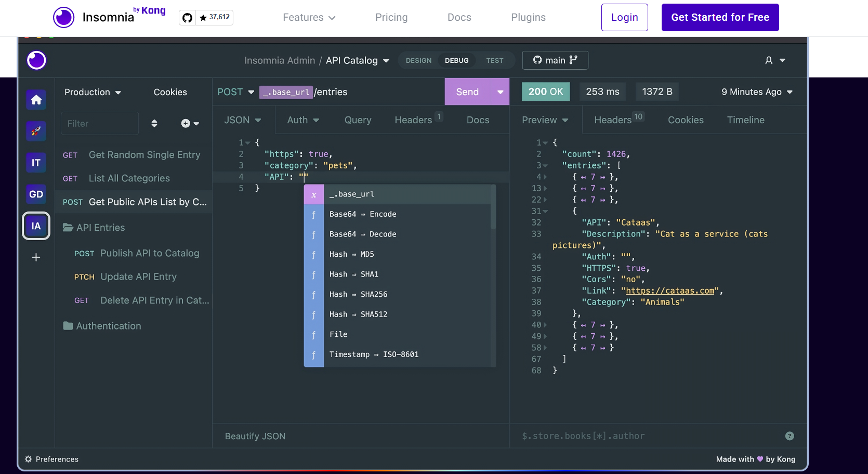Click the Insomnia app logo in the top bar
868x474 pixels.
coord(36,60)
